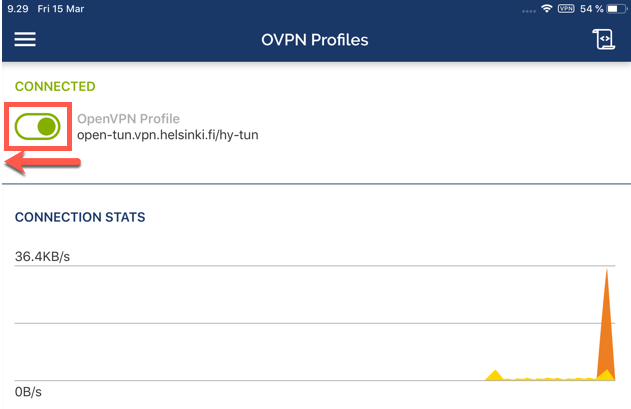Tap the 36.4KB/s graph maximum label

point(42,256)
